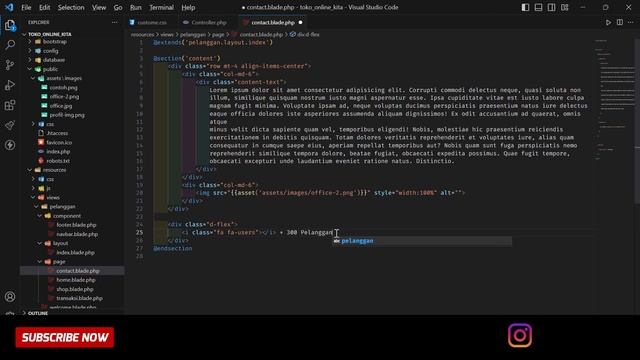Collapse the page folder

pos(59,262)
